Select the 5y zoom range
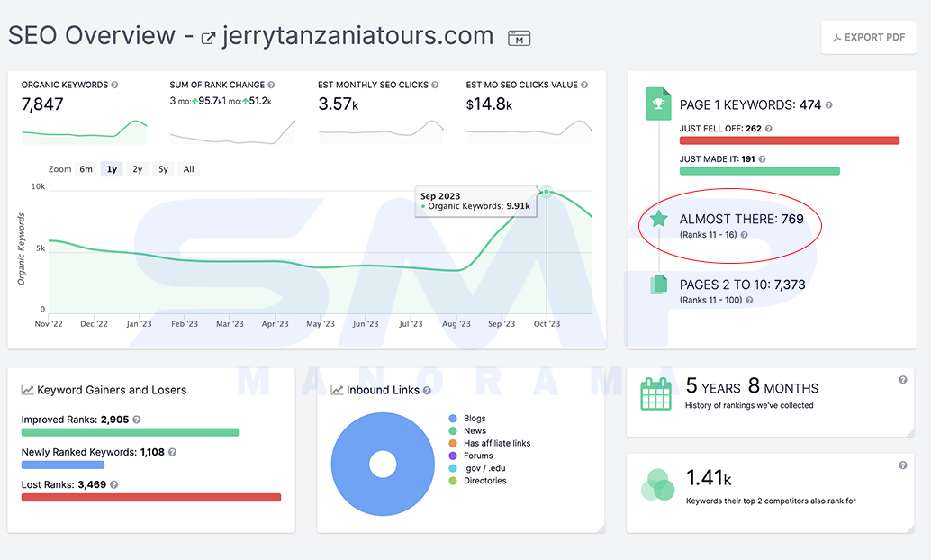Viewport: 931px width, 560px height. point(163,169)
